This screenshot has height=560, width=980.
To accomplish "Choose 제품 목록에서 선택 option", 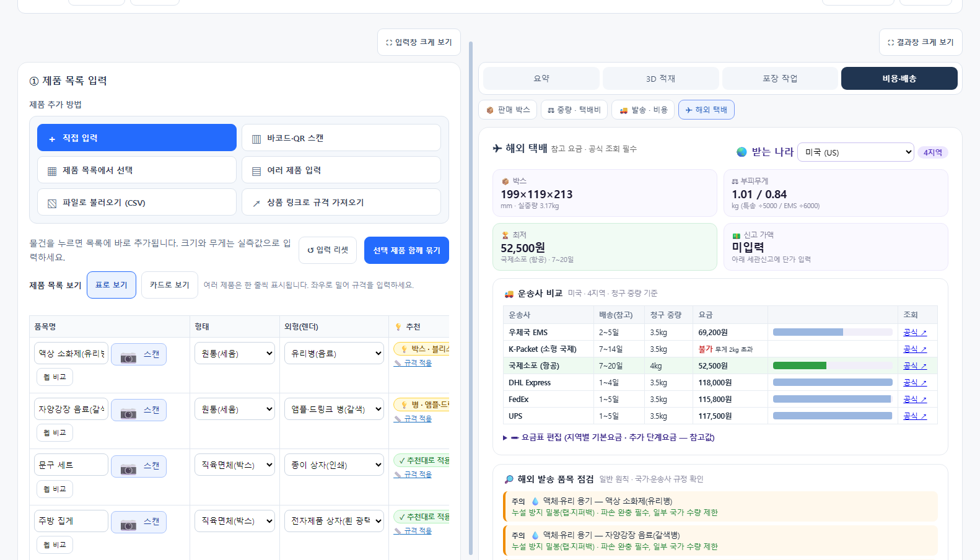I will (x=137, y=170).
